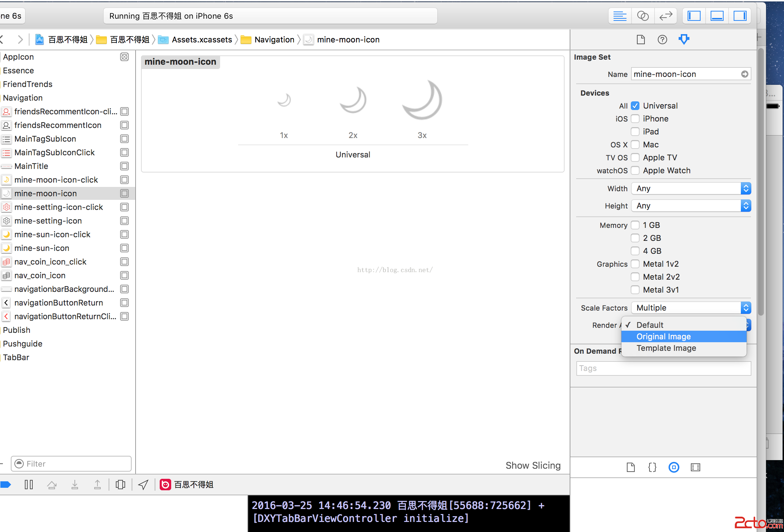Open the Quick Help inspector

(662, 40)
